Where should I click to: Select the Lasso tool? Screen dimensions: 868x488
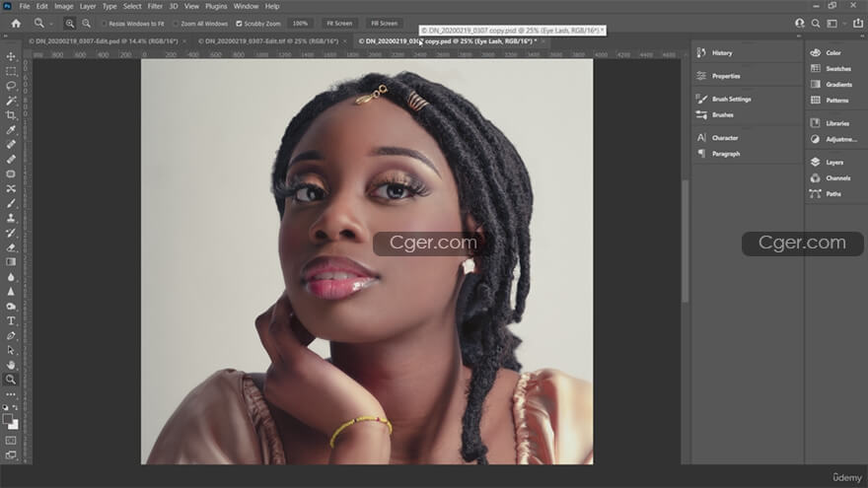coord(11,86)
